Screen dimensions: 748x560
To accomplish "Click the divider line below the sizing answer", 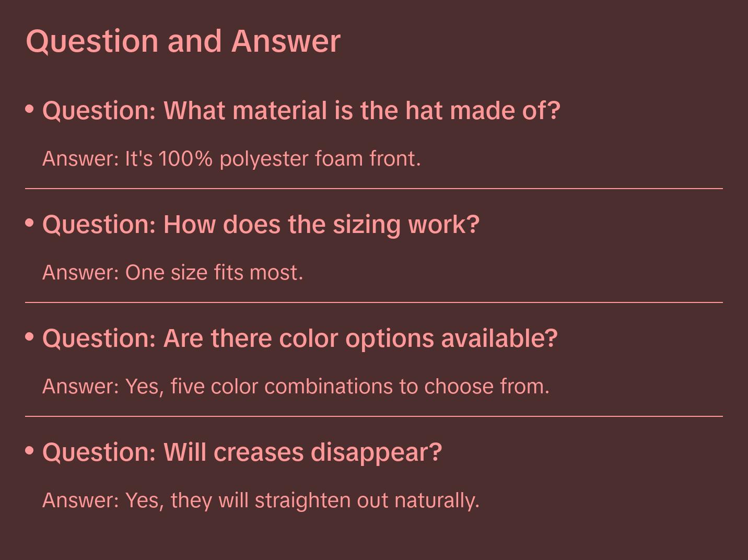I will coord(374,302).
